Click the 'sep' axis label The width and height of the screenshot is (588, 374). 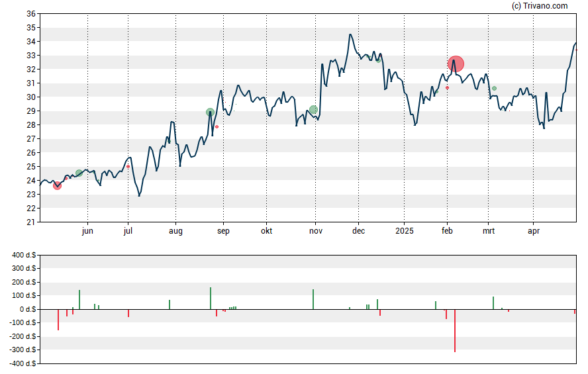(223, 231)
